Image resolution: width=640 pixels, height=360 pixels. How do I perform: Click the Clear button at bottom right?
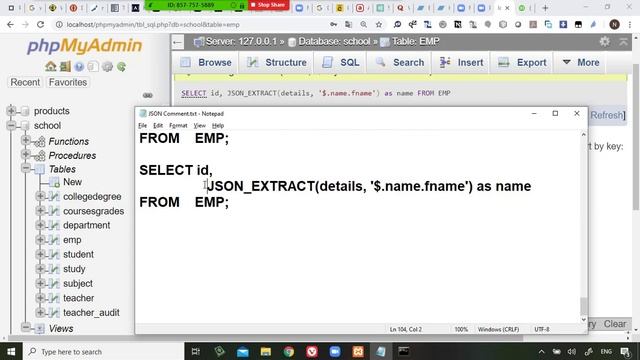pyautogui.click(x=615, y=324)
